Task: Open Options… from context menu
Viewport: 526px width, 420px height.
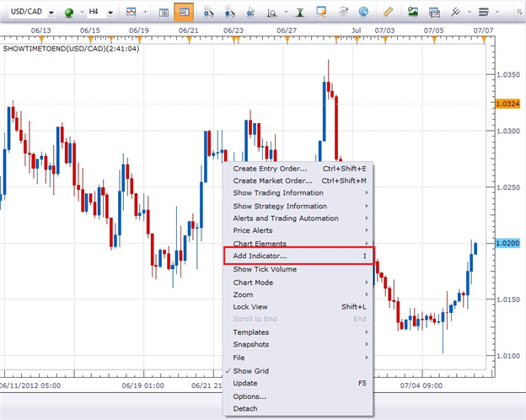Action: click(x=298, y=396)
